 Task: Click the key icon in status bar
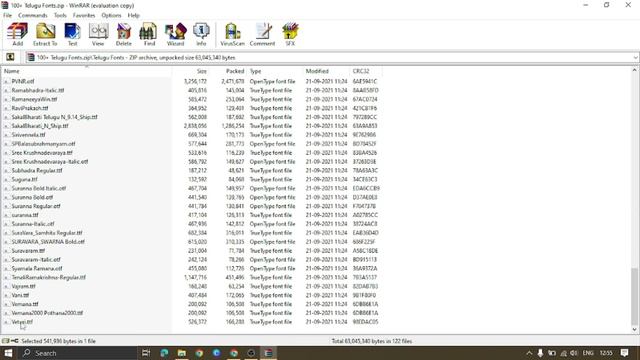(14, 341)
